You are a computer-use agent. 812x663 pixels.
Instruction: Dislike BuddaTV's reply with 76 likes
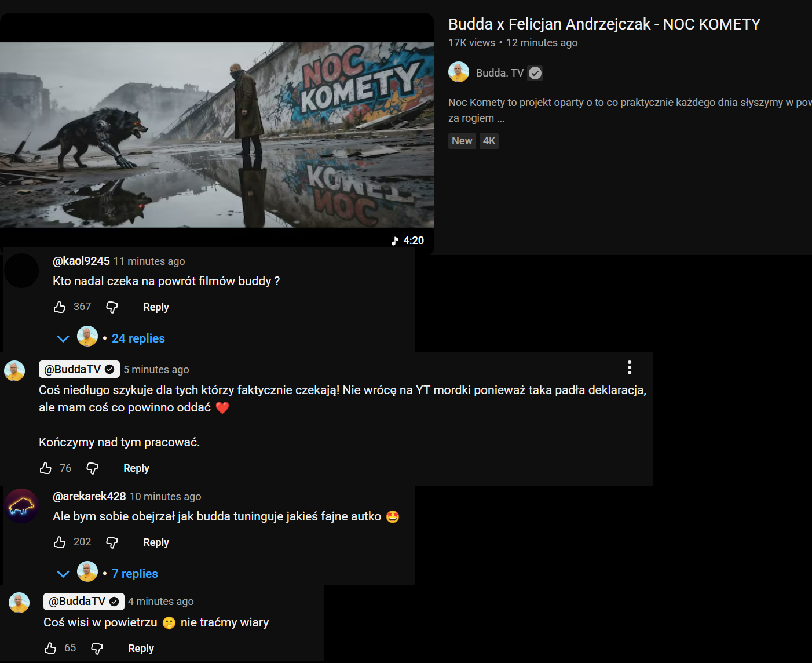coord(92,468)
